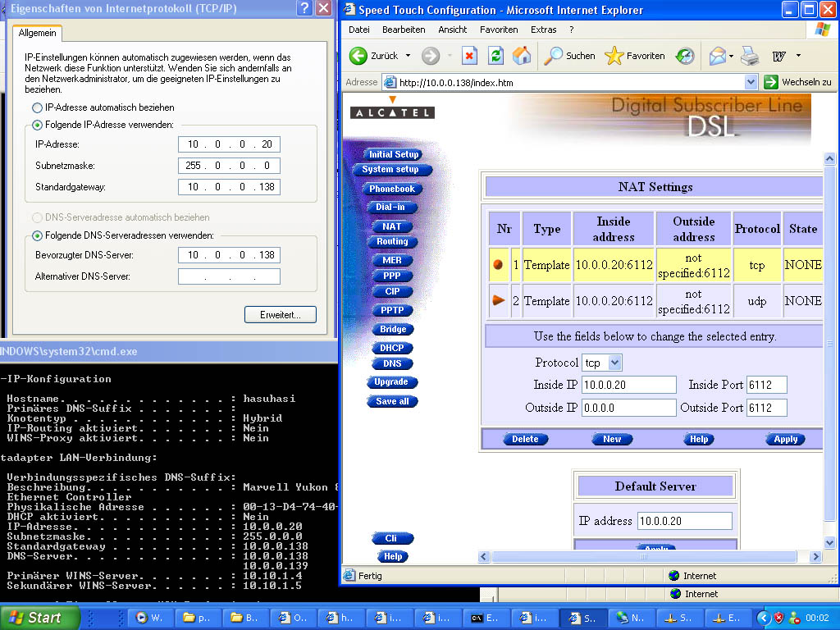Select 'Folgende IP-Adresse verwenden' radio button
This screenshot has width=840, height=630.
tap(37, 125)
